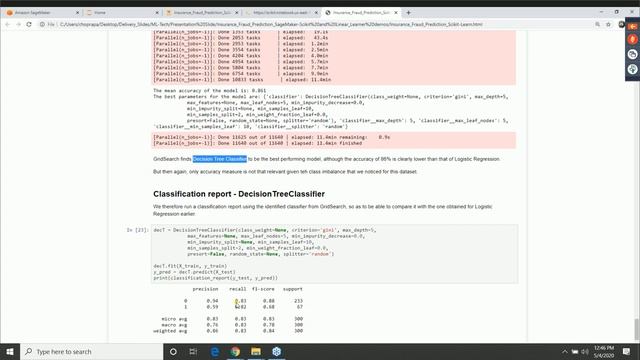Open the browser profile avatar
Image resolution: width=640 pixels, height=360 pixels.
coord(621,24)
